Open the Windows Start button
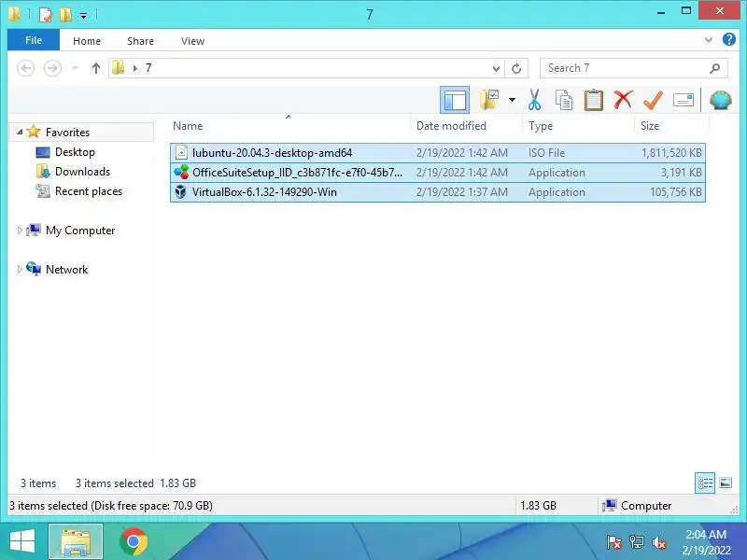The height and width of the screenshot is (560, 747). point(21,541)
